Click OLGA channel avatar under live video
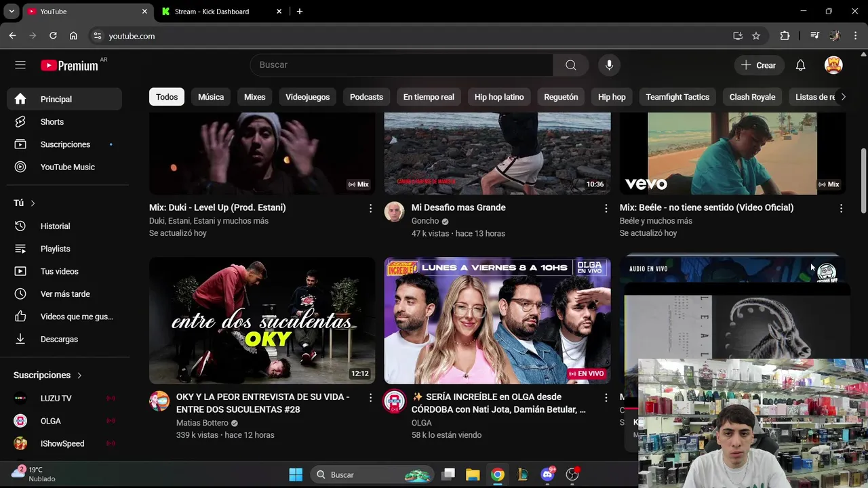Image resolution: width=868 pixels, height=488 pixels. pyautogui.click(x=394, y=401)
